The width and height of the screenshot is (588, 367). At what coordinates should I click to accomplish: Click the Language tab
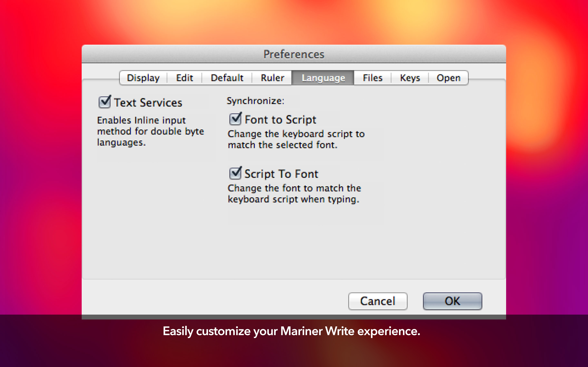coord(323,77)
